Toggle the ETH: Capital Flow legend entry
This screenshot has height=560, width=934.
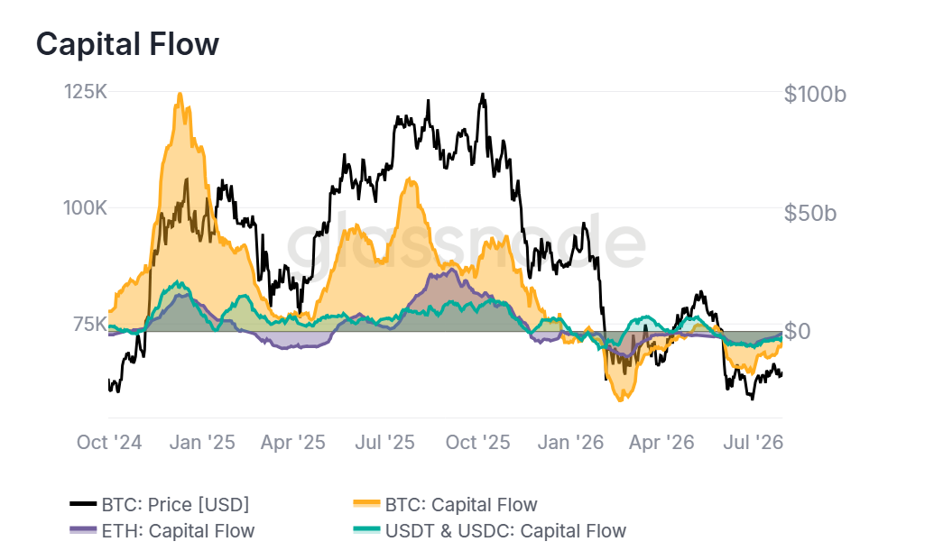162,531
